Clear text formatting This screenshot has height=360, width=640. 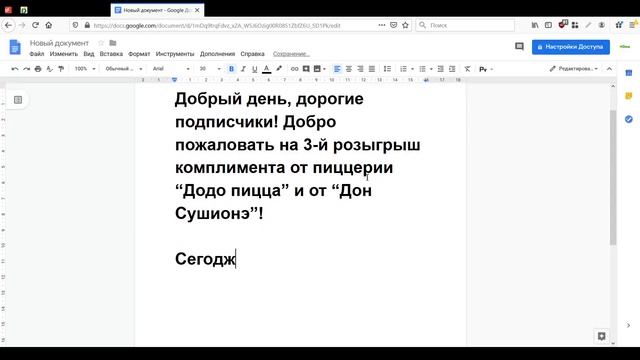(x=467, y=69)
